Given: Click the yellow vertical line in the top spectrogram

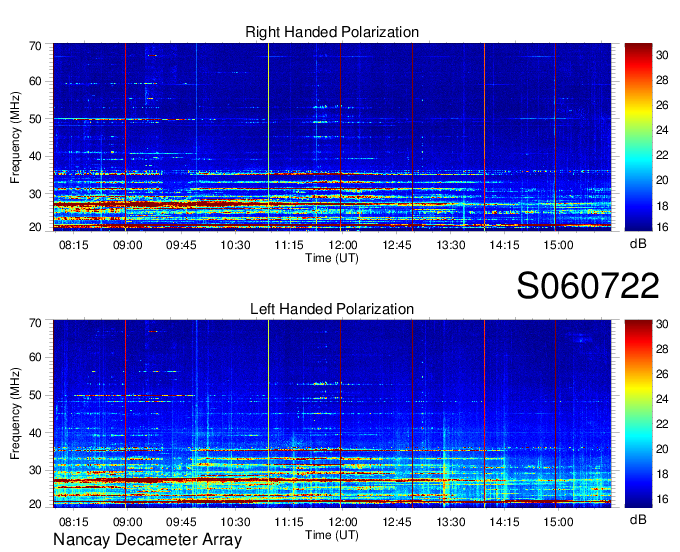Looking at the screenshot, I should tap(268, 137).
